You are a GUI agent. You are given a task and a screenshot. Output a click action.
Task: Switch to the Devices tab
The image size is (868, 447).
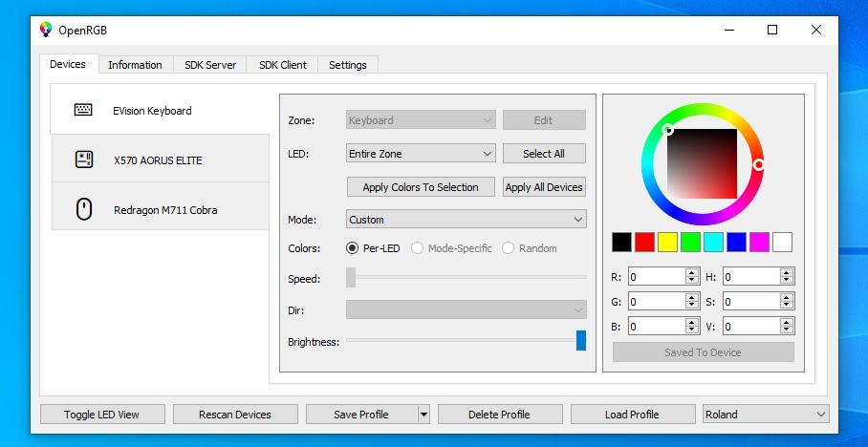pyautogui.click(x=68, y=64)
